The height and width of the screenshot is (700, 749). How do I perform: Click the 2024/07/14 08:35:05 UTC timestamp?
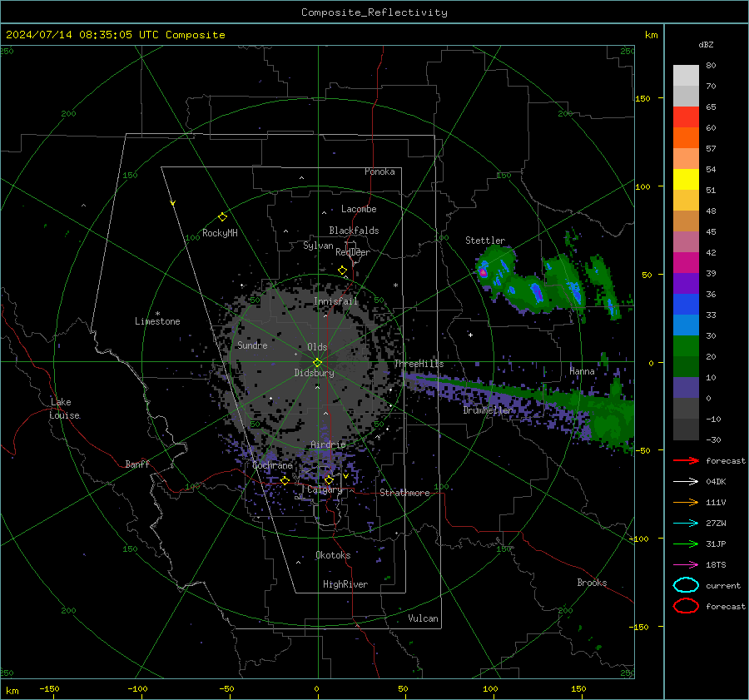coord(115,35)
